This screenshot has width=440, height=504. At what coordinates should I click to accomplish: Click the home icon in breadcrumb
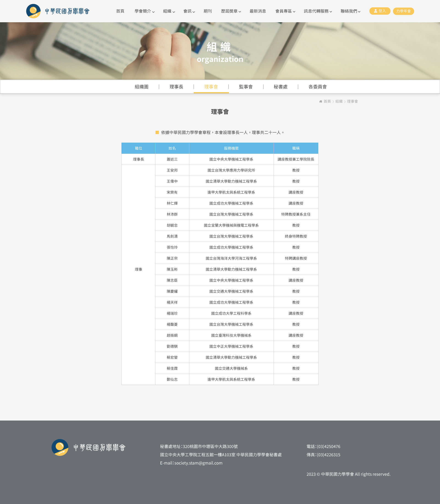(320, 101)
